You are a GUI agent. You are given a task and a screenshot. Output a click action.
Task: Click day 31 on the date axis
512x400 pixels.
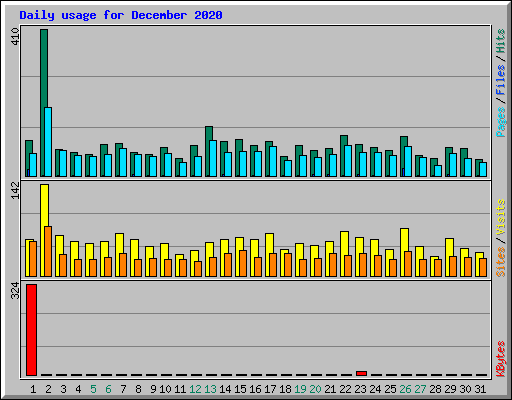pos(480,389)
